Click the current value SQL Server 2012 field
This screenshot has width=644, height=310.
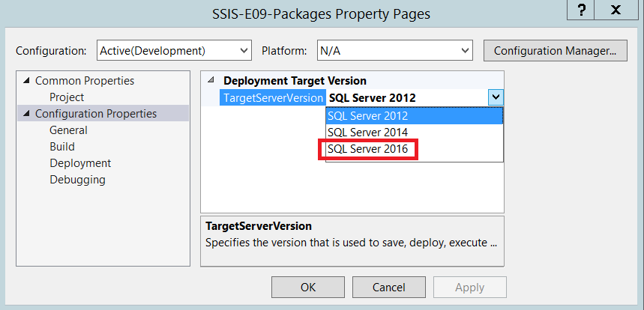tap(407, 97)
